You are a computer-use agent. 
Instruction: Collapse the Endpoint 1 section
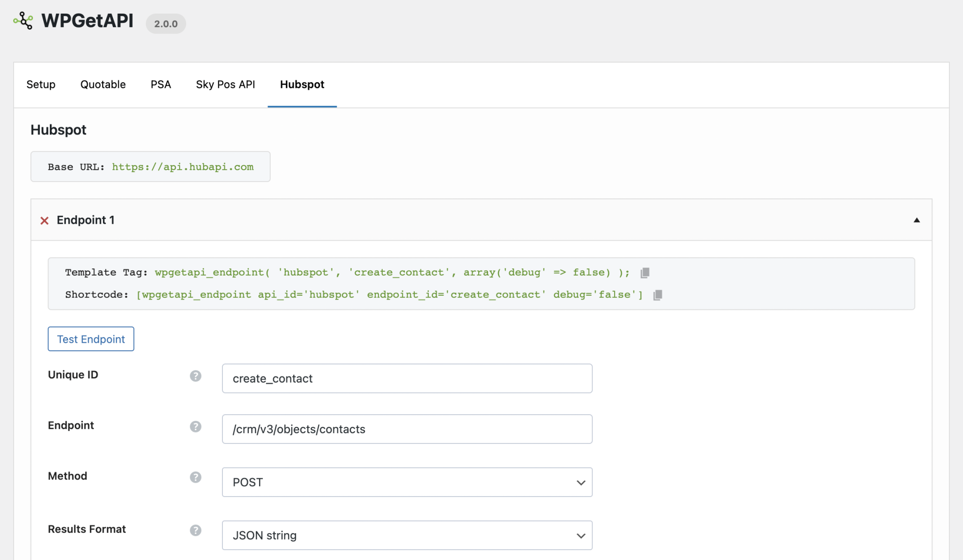(x=916, y=220)
